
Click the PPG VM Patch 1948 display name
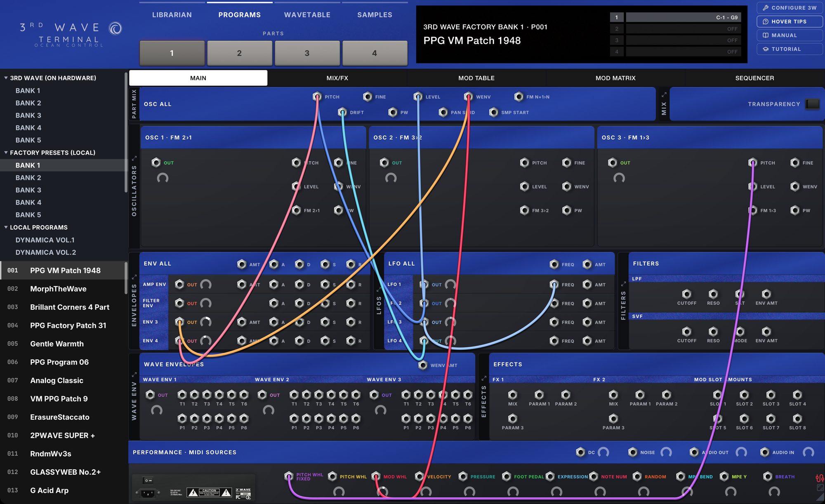point(472,40)
